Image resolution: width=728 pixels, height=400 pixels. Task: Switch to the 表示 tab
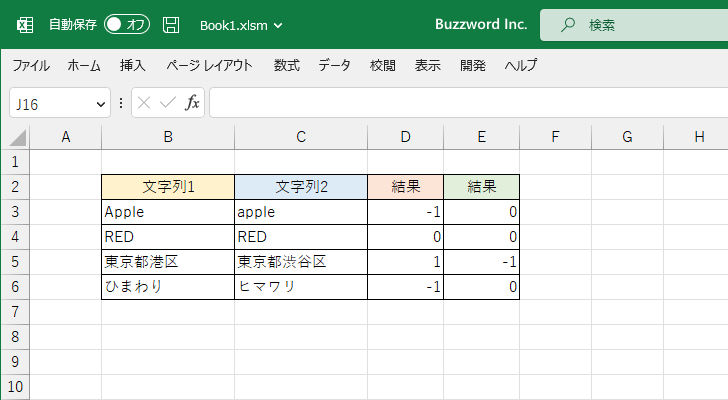[428, 65]
